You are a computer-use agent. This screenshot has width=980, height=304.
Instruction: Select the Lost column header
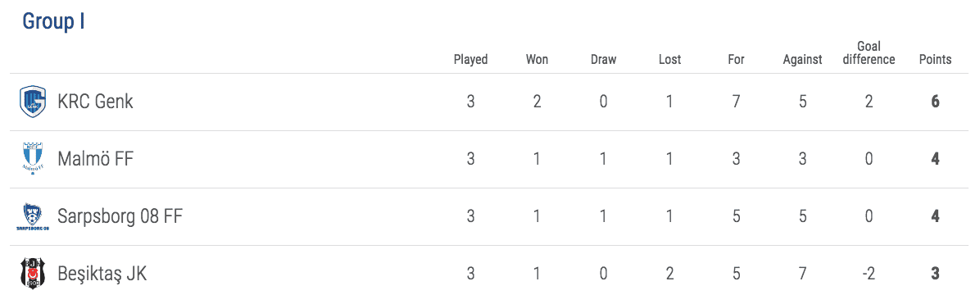pos(669,60)
